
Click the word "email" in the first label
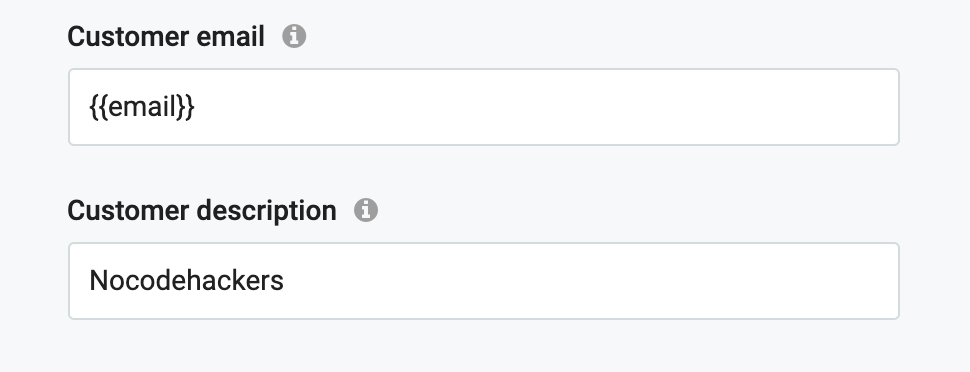[230, 37]
